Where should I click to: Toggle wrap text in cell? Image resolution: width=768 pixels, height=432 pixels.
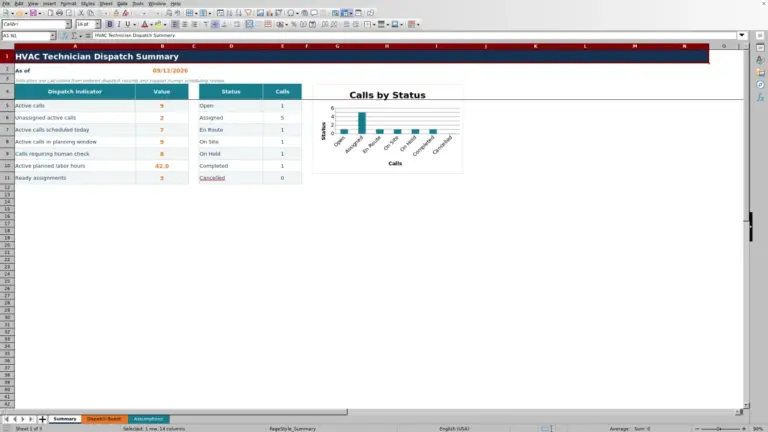[x=237, y=24]
